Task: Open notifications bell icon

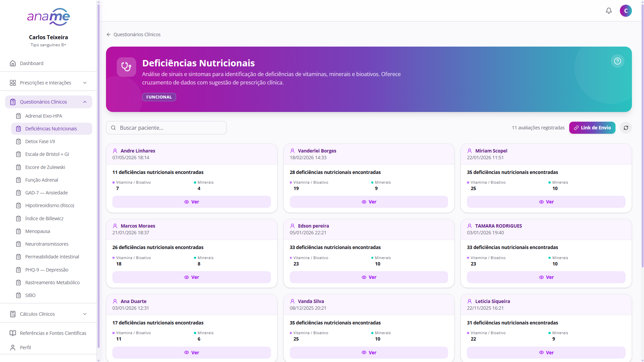Action: click(609, 11)
